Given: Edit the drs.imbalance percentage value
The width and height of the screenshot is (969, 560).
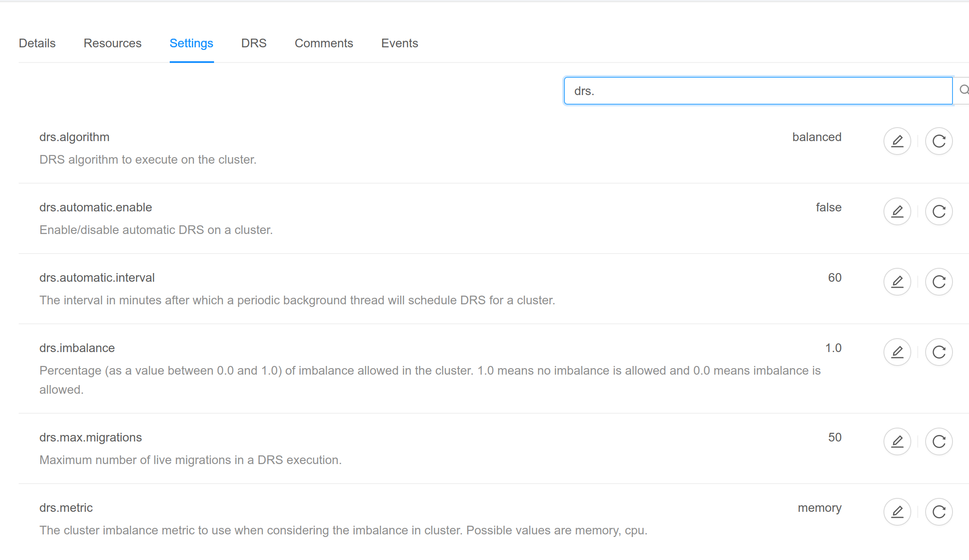Looking at the screenshot, I should click(897, 352).
